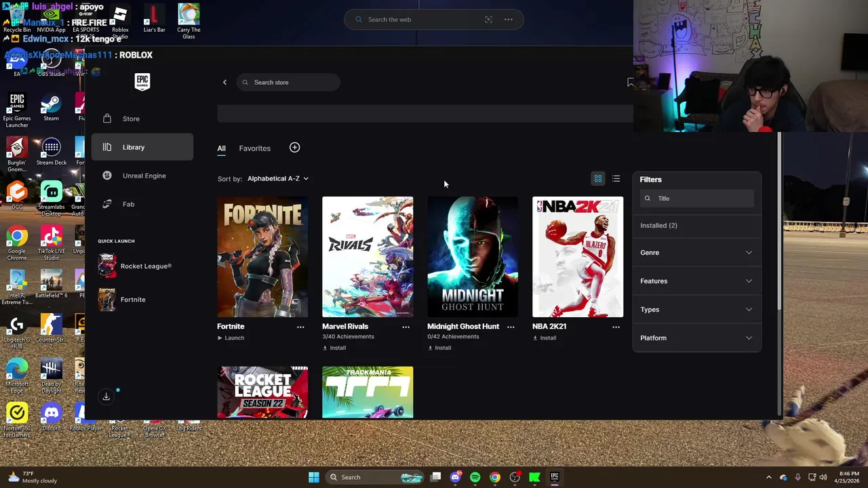Open Kick app from the taskbar
This screenshot has width=868, height=488.
coord(534,477)
